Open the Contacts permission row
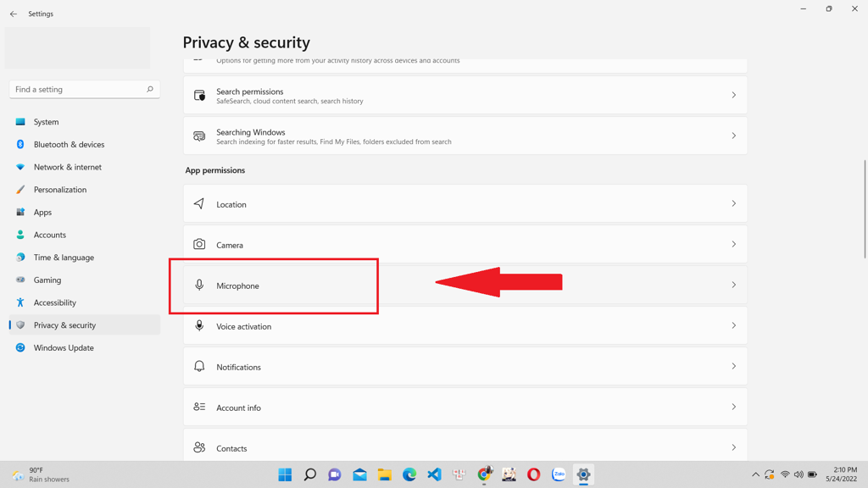The width and height of the screenshot is (868, 488). (x=465, y=447)
